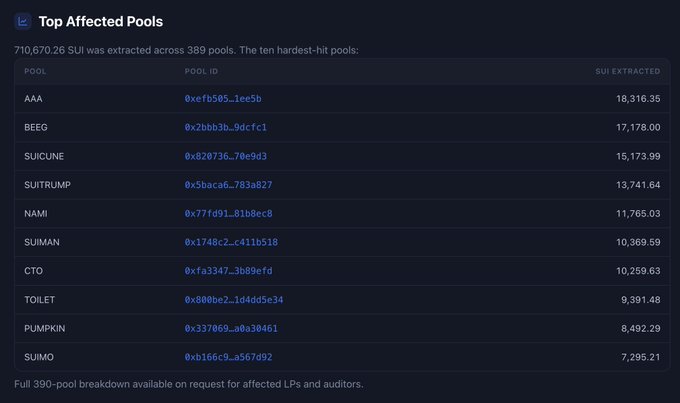
Task: Open pool ID link 0x820736…70e9d3
Action: coord(226,156)
